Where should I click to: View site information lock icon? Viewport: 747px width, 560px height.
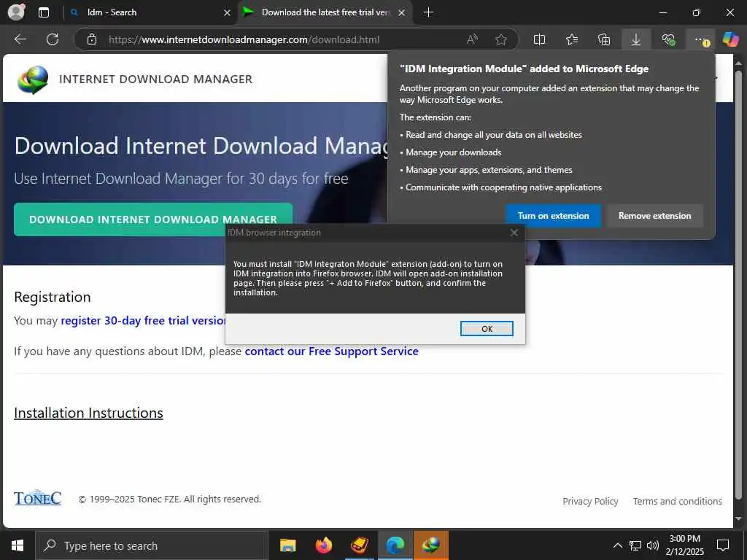pyautogui.click(x=92, y=39)
